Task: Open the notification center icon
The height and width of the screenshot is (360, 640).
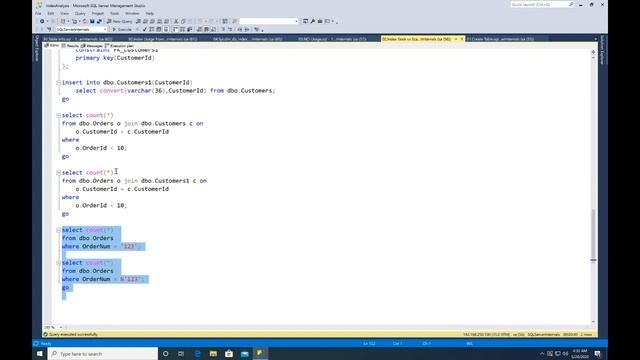Action: (598, 353)
